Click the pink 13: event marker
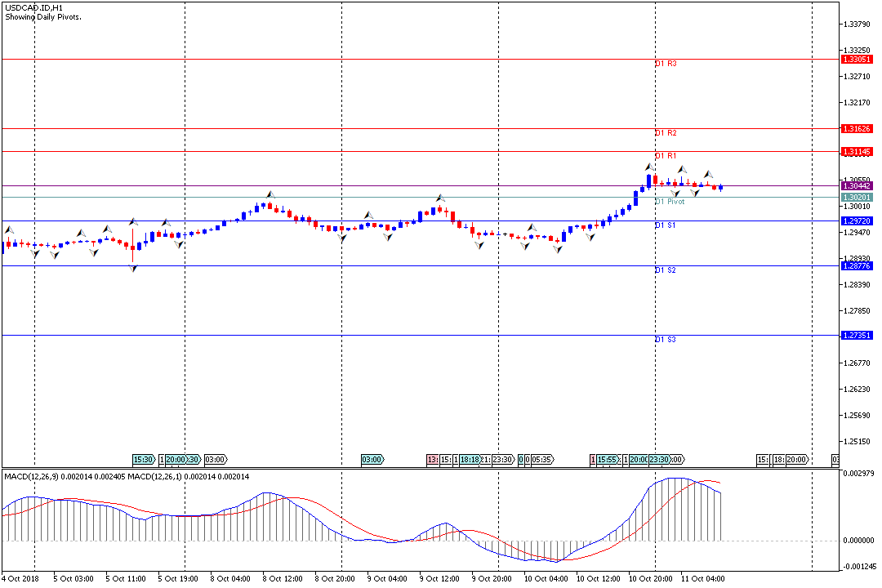 coord(433,460)
